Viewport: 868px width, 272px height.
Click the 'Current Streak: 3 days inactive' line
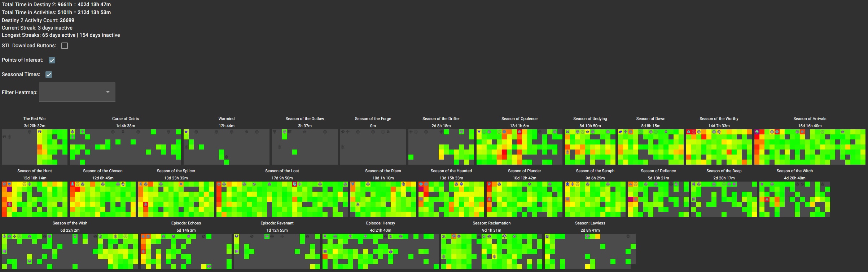pos(37,28)
